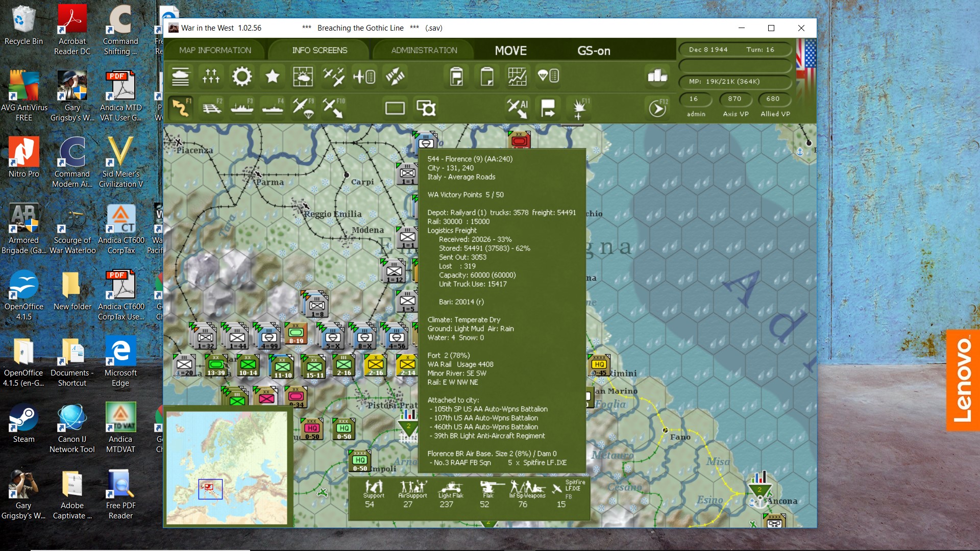Click the Parma city label on map
980x551 pixels.
click(269, 182)
